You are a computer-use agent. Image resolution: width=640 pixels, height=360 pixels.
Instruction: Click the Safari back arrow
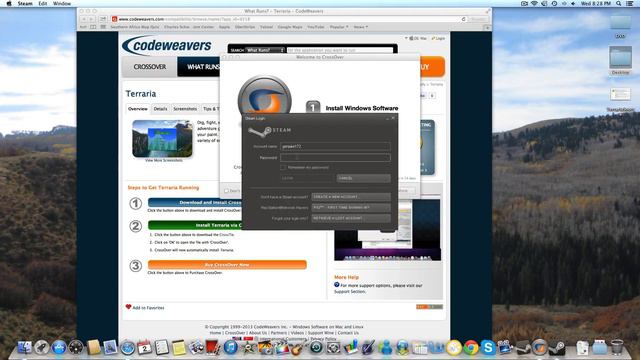click(x=84, y=19)
